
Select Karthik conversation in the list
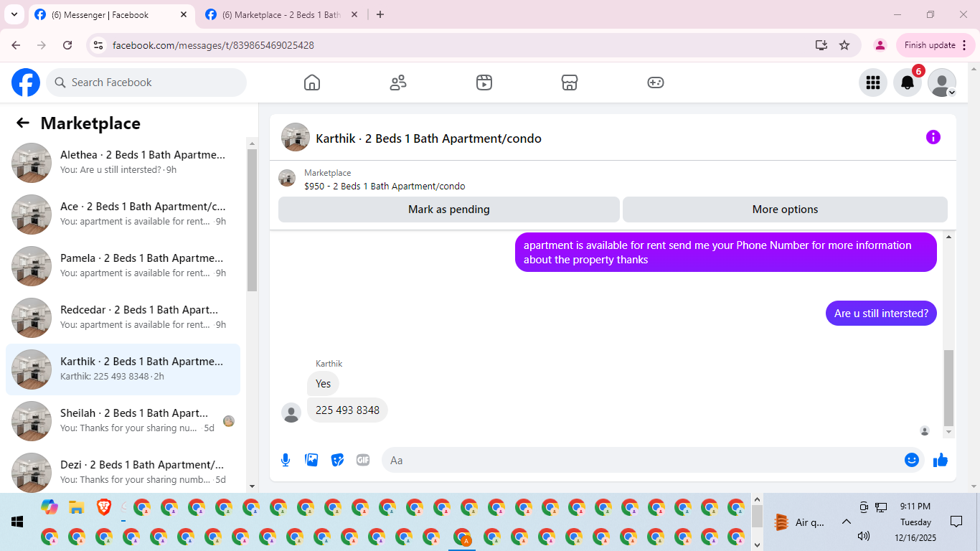coord(123,369)
